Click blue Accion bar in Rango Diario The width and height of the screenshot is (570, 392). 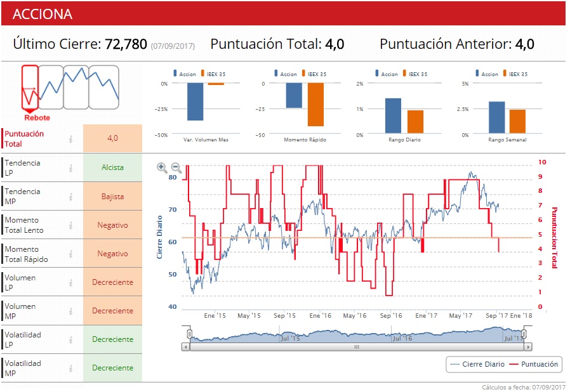(x=393, y=115)
